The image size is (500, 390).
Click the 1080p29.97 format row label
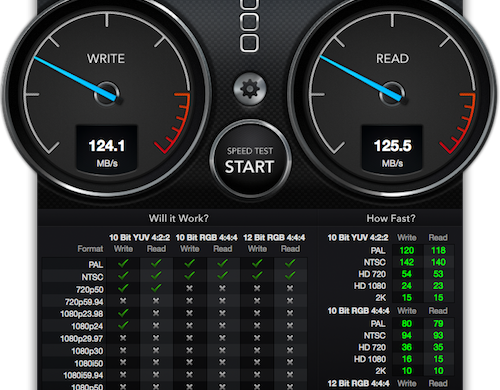(82, 339)
